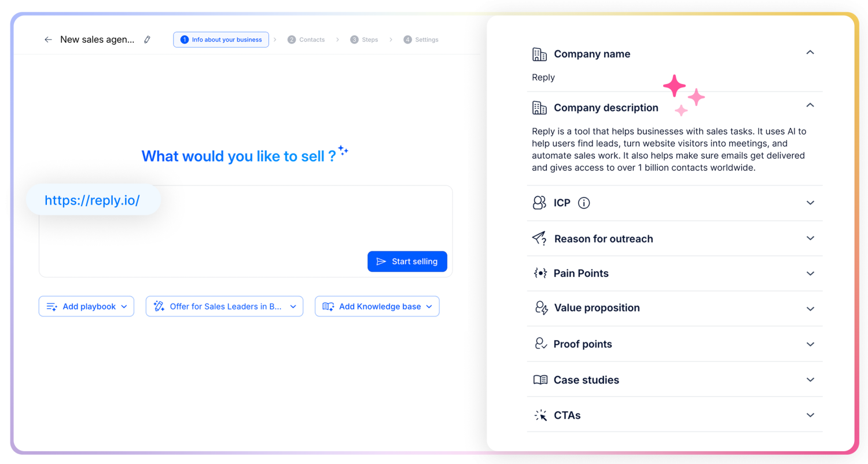Expand the Case studies chevron
Screen dimensions: 868x464
(x=810, y=380)
